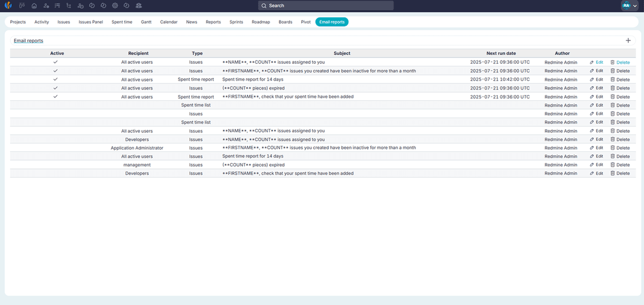The image size is (644, 305).
Task: Delete the Application Administrator report
Action: point(620,148)
